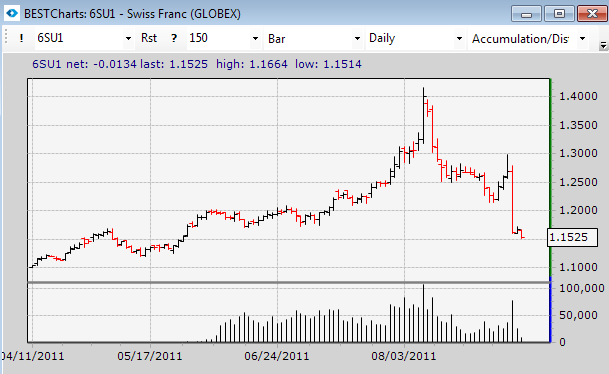Click the 1.3500 price axis label

tap(578, 125)
